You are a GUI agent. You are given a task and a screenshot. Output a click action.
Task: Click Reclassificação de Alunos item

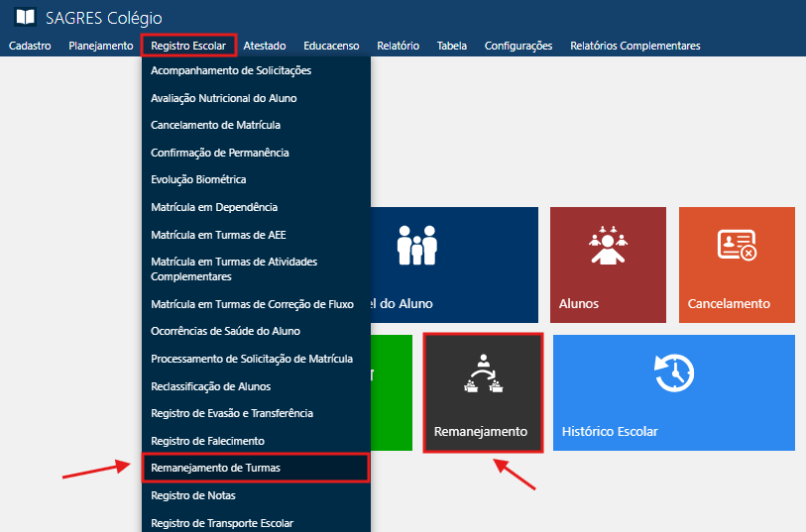pyautogui.click(x=210, y=386)
